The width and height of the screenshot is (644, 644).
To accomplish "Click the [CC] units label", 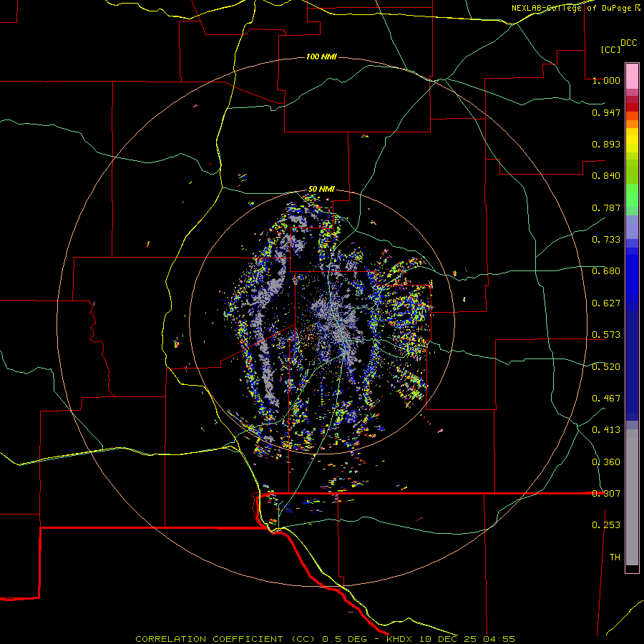I will (610, 49).
